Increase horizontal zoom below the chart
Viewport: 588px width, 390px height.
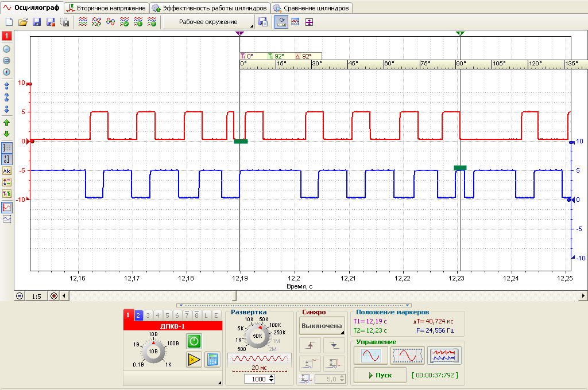click(54, 296)
